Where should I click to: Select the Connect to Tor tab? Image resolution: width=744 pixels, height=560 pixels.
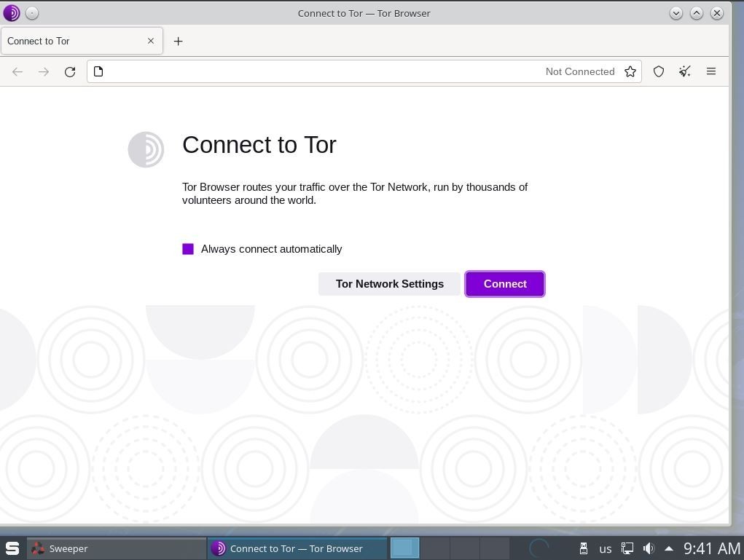(82, 41)
